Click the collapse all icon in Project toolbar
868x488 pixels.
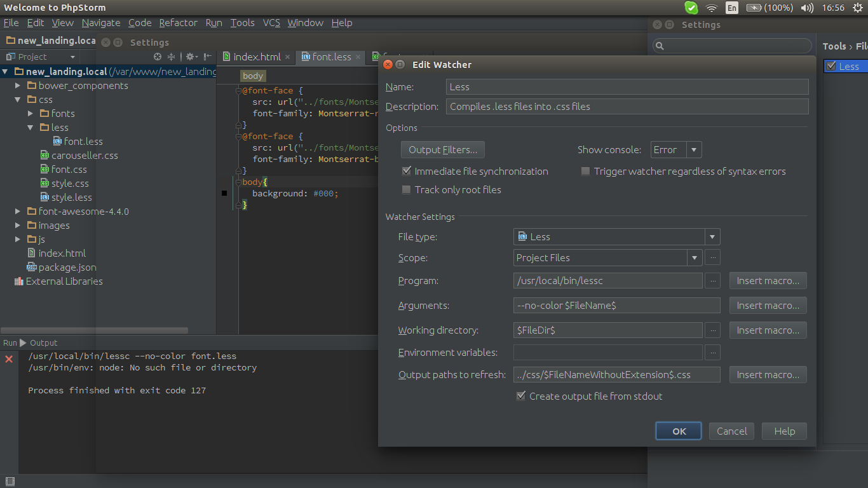coord(171,57)
